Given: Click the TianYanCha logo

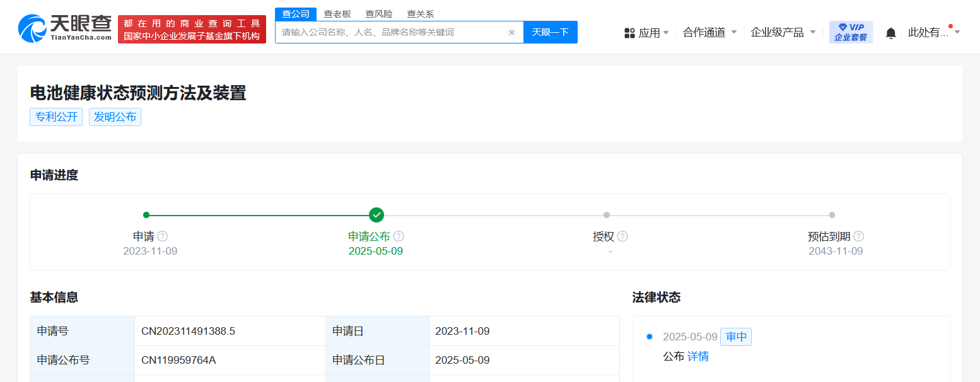Looking at the screenshot, I should [x=65, y=28].
